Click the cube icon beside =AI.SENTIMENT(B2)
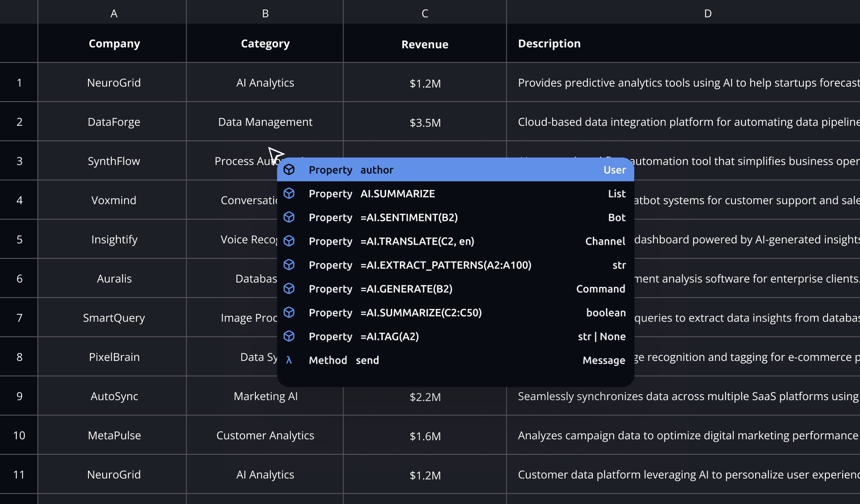 [289, 217]
